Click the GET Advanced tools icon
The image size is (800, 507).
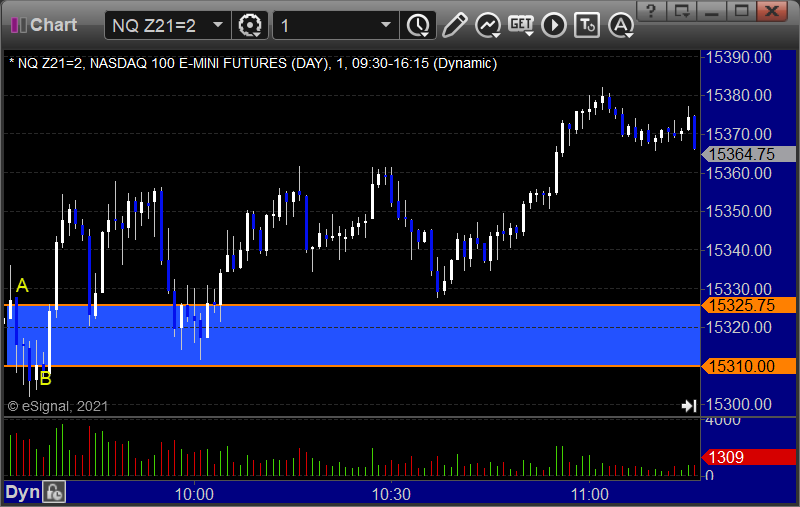click(521, 25)
